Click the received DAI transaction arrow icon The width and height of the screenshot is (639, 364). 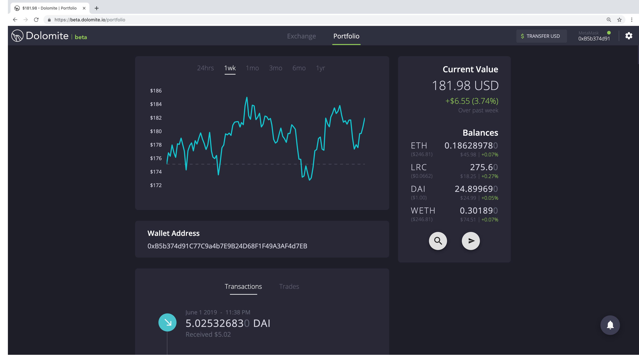click(x=167, y=322)
